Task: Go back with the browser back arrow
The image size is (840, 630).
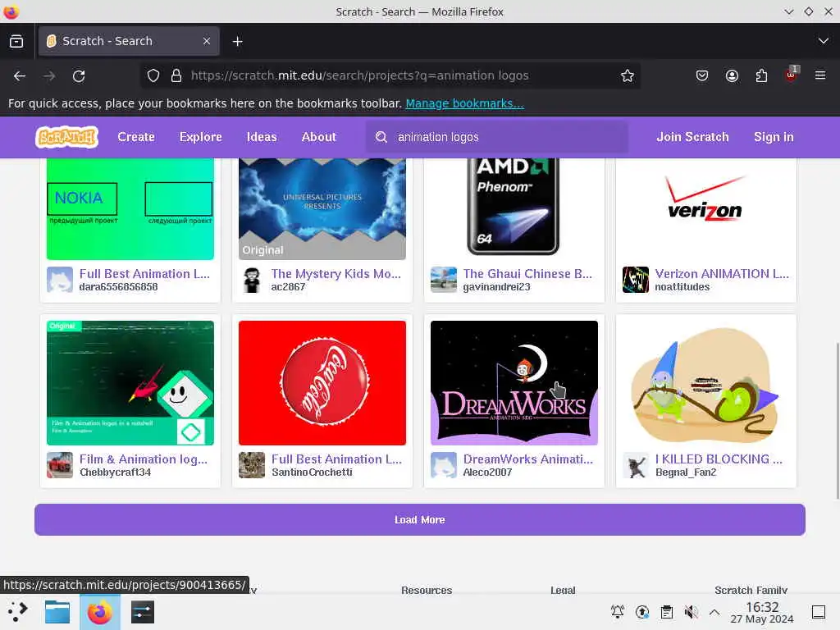Action: point(20,76)
